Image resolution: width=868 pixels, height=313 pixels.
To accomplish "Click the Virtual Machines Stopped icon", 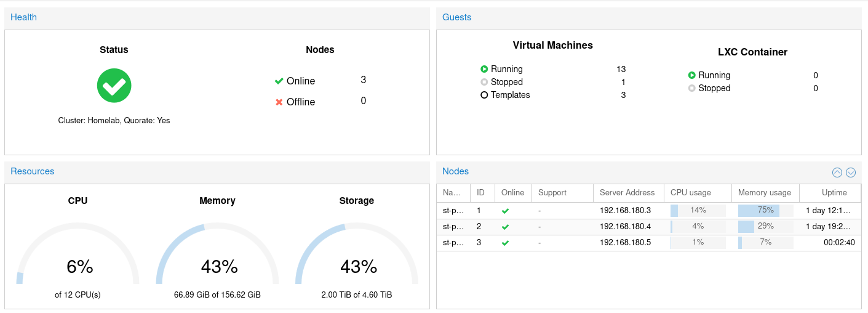I will [484, 83].
